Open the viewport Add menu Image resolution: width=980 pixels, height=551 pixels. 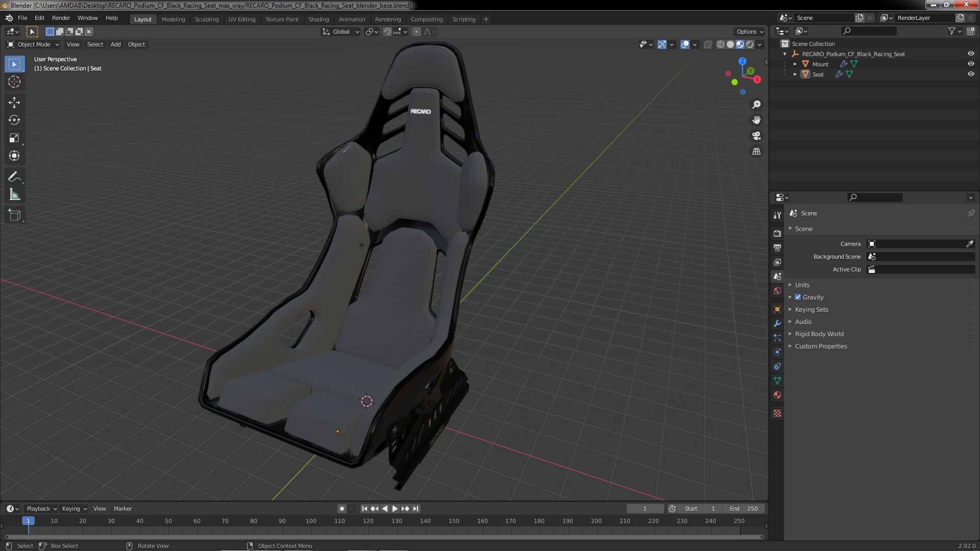tap(116, 44)
